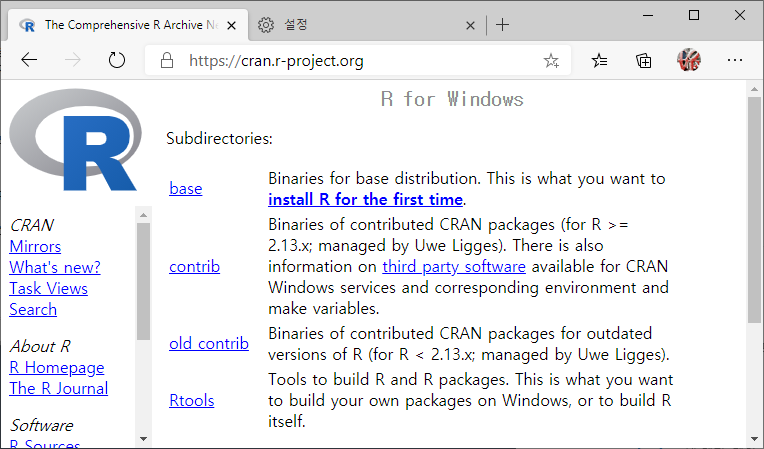The height and width of the screenshot is (449, 764).
Task: Close the Comprehensive R Archive tab
Action: point(231,25)
